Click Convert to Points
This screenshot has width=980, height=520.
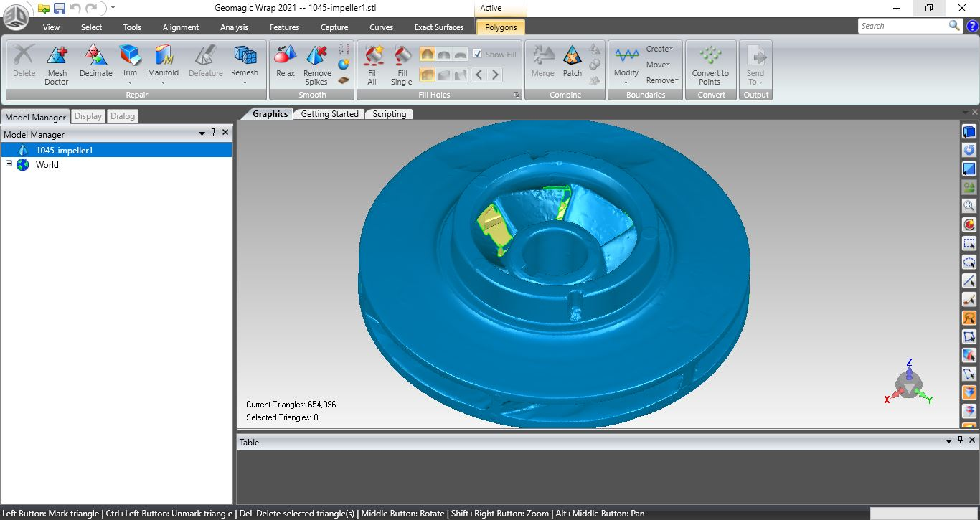coord(710,65)
